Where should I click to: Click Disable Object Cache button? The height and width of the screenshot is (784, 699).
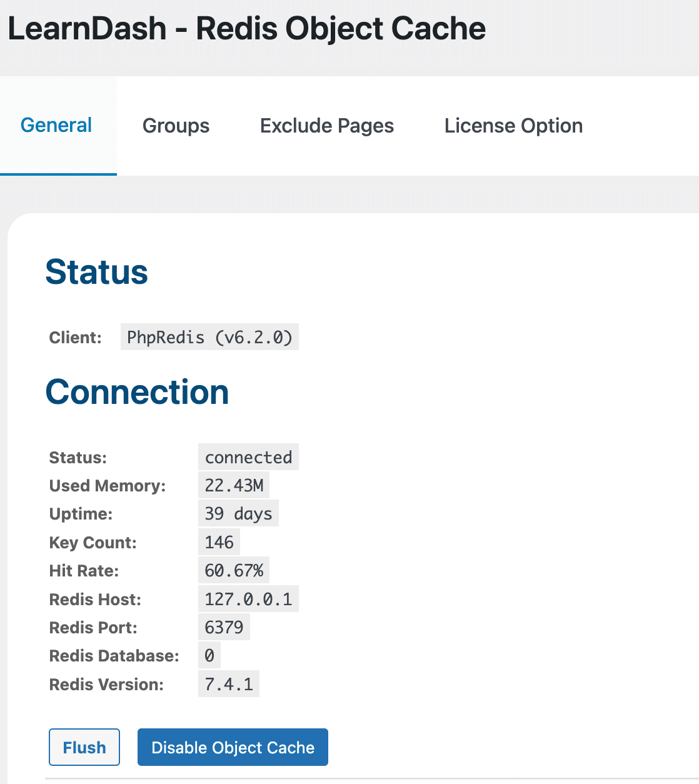click(x=233, y=747)
